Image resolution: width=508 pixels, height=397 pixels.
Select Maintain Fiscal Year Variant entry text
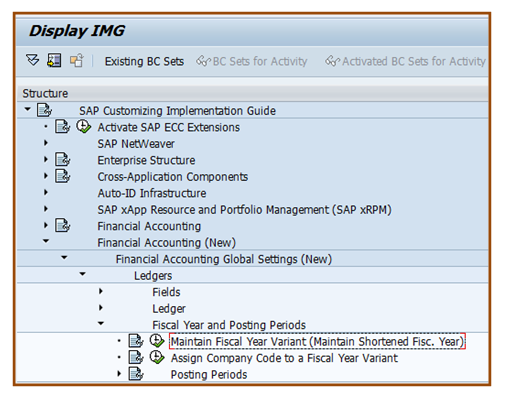(x=317, y=342)
